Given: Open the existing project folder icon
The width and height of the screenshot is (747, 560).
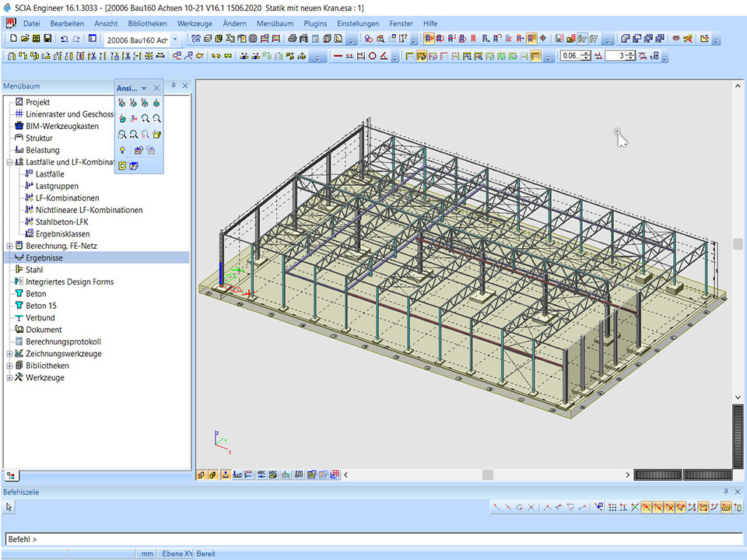Looking at the screenshot, I should pyautogui.click(x=24, y=39).
